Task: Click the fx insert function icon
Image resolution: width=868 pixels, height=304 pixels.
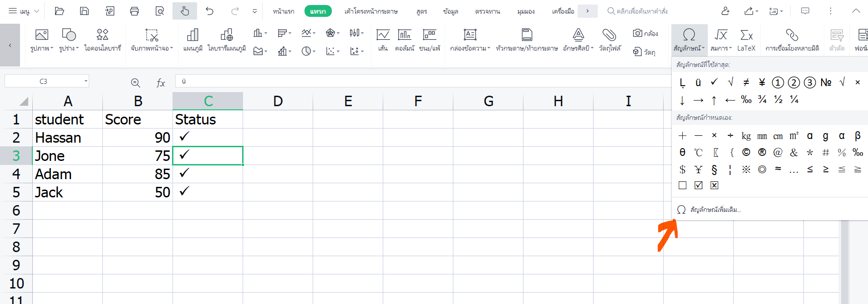Action: click(160, 82)
